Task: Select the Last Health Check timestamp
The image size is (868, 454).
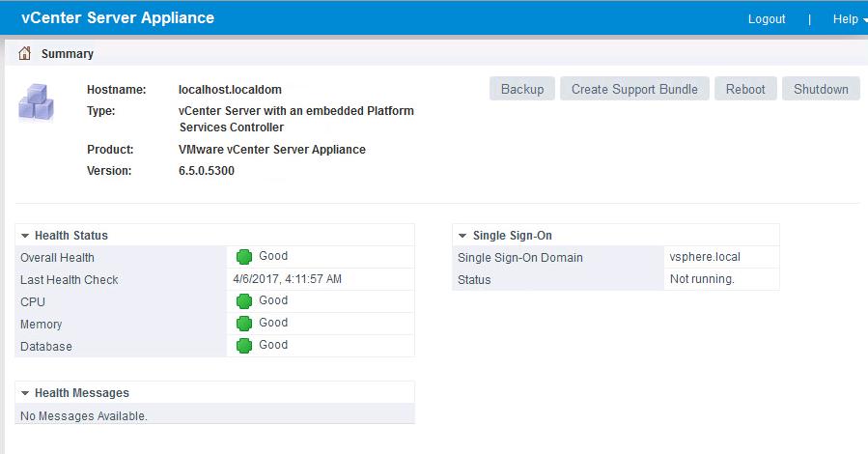Action: (x=287, y=279)
